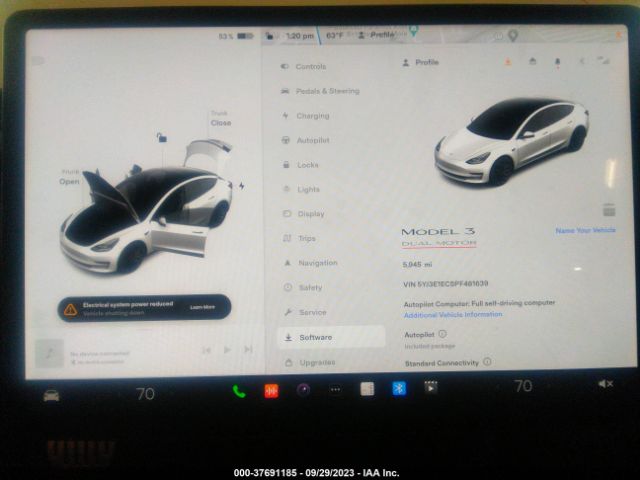Tap the right 70 cabin temperature
This screenshot has width=640, height=480.
(x=523, y=386)
